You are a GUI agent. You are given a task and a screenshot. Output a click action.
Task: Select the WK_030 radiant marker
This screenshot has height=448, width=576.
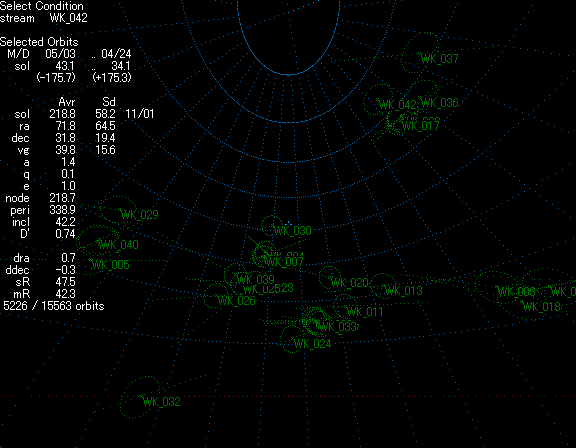click(x=292, y=231)
